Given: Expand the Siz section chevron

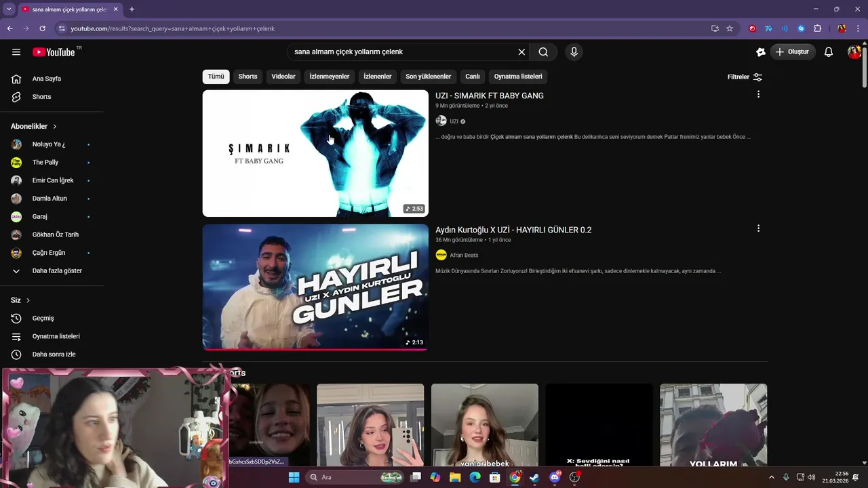Looking at the screenshot, I should pos(28,300).
